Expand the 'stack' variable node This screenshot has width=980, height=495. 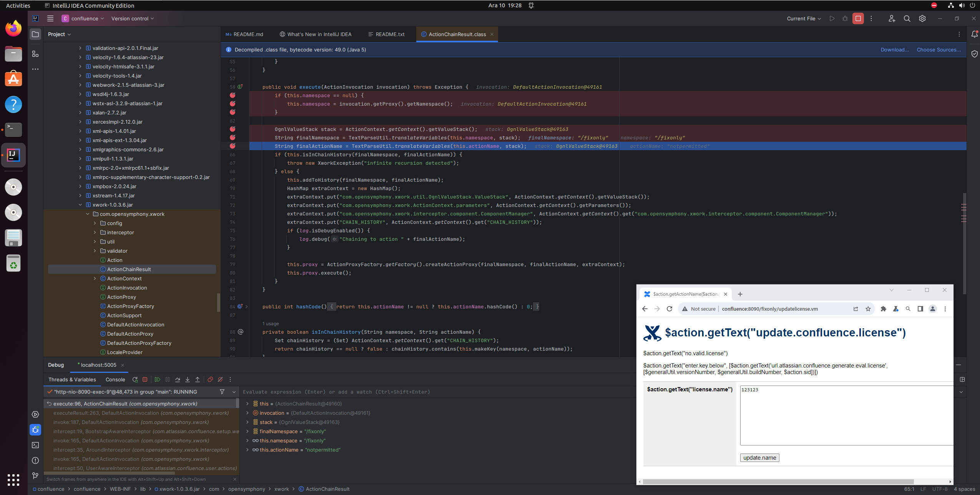pyautogui.click(x=247, y=422)
